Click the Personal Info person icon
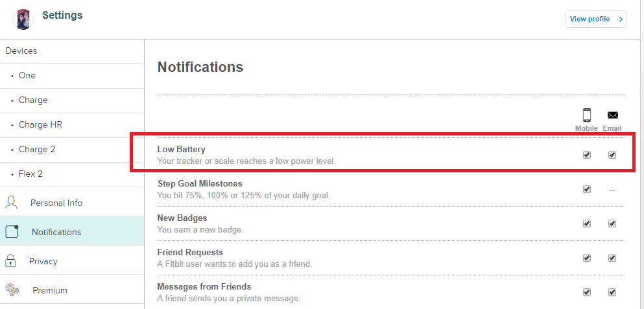Screen dimensions: 644x309 (12, 202)
